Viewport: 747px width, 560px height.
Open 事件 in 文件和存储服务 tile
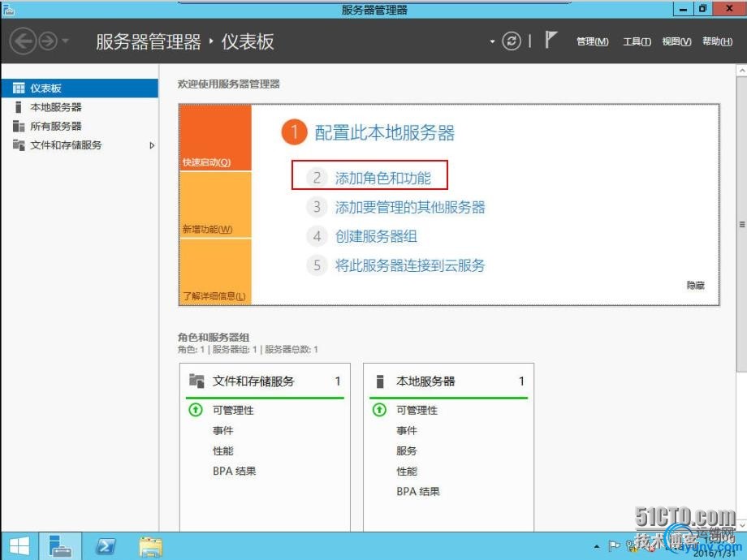tap(223, 430)
